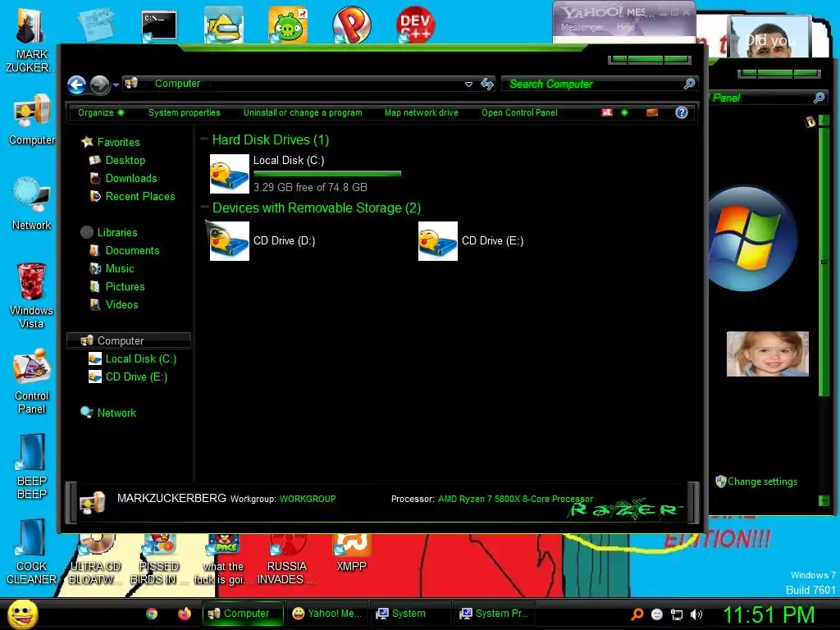The width and height of the screenshot is (840, 630).
Task: Show the preview pane
Action: [x=652, y=112]
